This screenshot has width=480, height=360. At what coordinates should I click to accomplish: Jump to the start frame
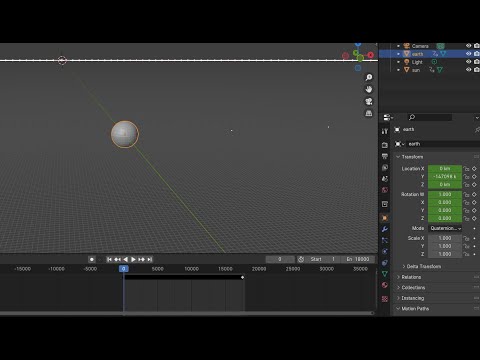pyautogui.click(x=109, y=259)
